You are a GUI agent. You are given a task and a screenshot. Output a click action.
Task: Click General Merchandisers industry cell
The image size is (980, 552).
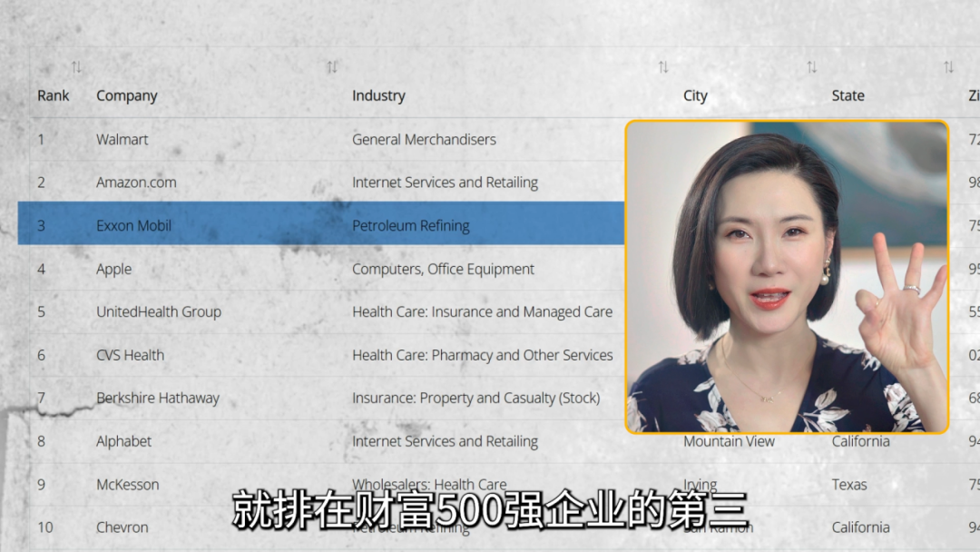[424, 140]
